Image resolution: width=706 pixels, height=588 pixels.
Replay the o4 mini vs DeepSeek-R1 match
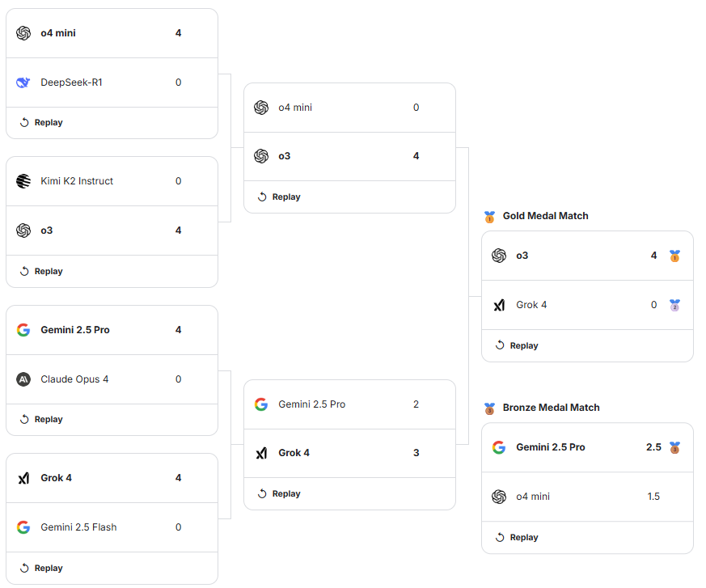click(41, 122)
